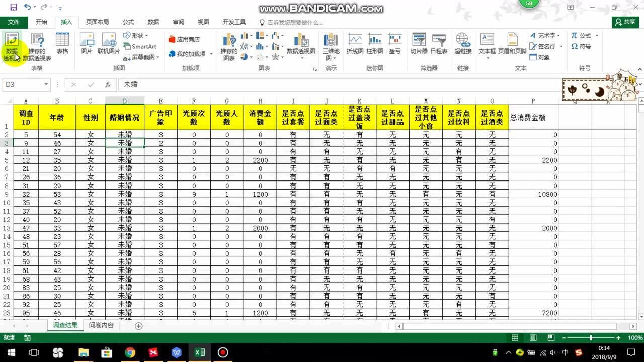Open Chrome from the taskbar
Viewport: 644px width, 362px height.
(x=130, y=352)
